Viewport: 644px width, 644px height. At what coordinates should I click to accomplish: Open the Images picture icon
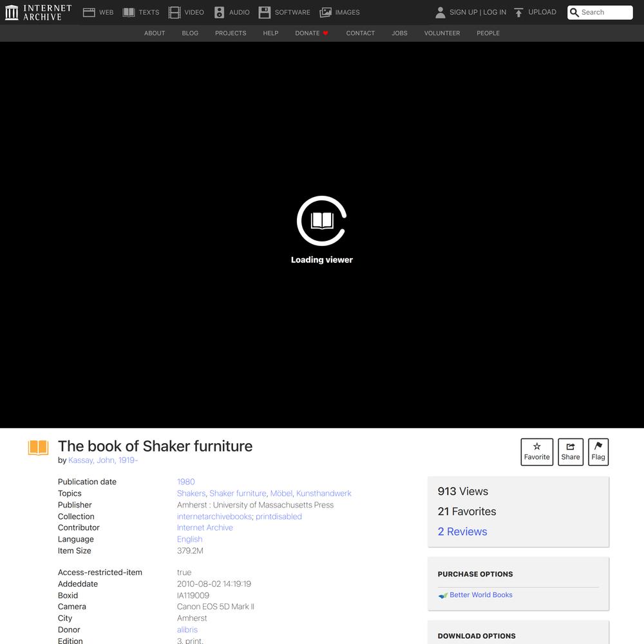(x=325, y=12)
